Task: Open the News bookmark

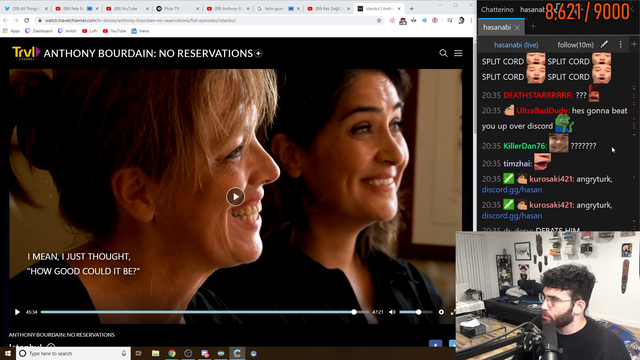Action: 140,31
